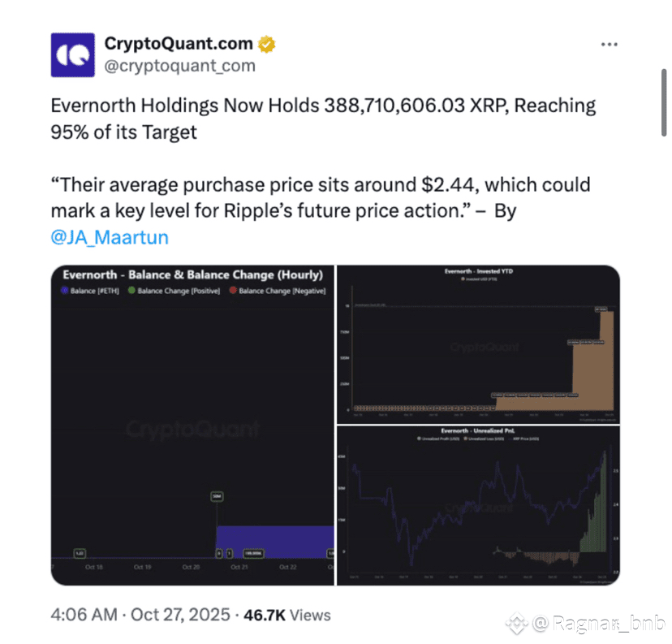Click the 50M data label on balance chart
Screen dimensions: 672x644
(217, 496)
